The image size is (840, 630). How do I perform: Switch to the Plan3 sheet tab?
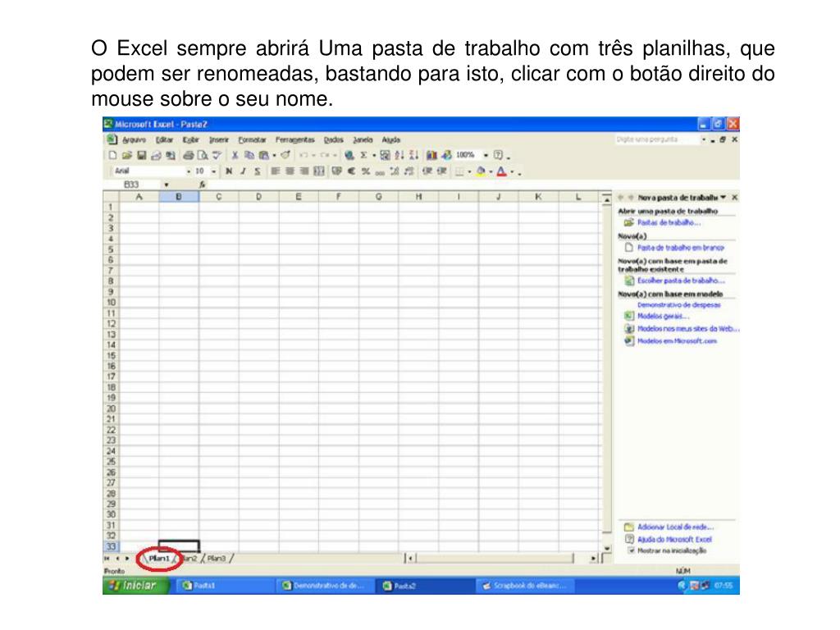click(x=217, y=558)
